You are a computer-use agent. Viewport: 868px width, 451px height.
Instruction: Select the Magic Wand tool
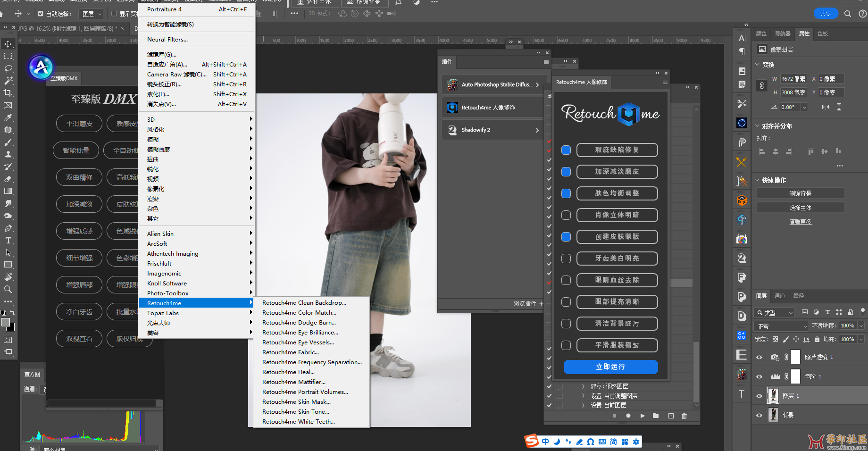point(8,81)
